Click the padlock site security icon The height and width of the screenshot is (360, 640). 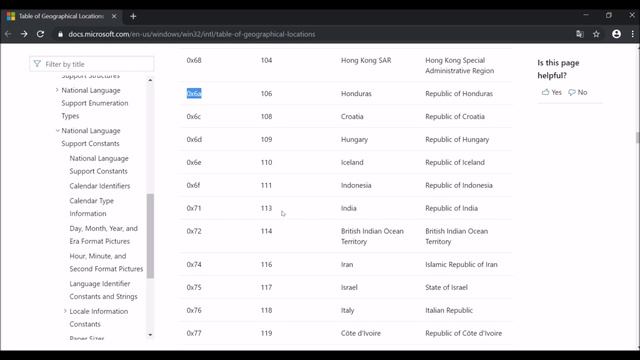[60, 34]
